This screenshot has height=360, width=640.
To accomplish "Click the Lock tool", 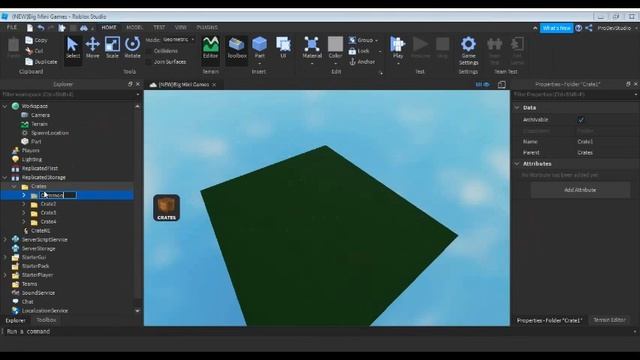I will (359, 51).
